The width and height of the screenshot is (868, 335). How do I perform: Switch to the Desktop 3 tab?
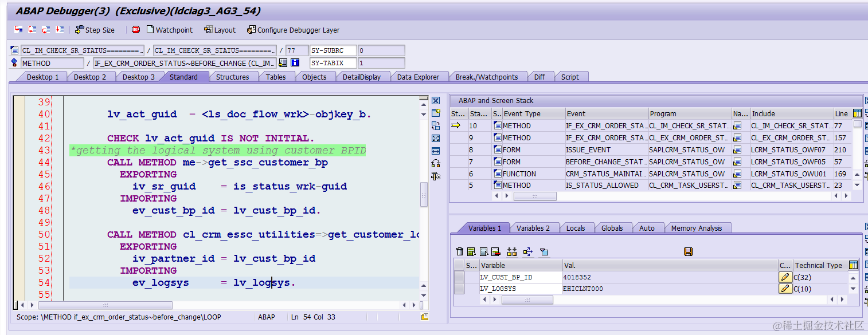[138, 77]
